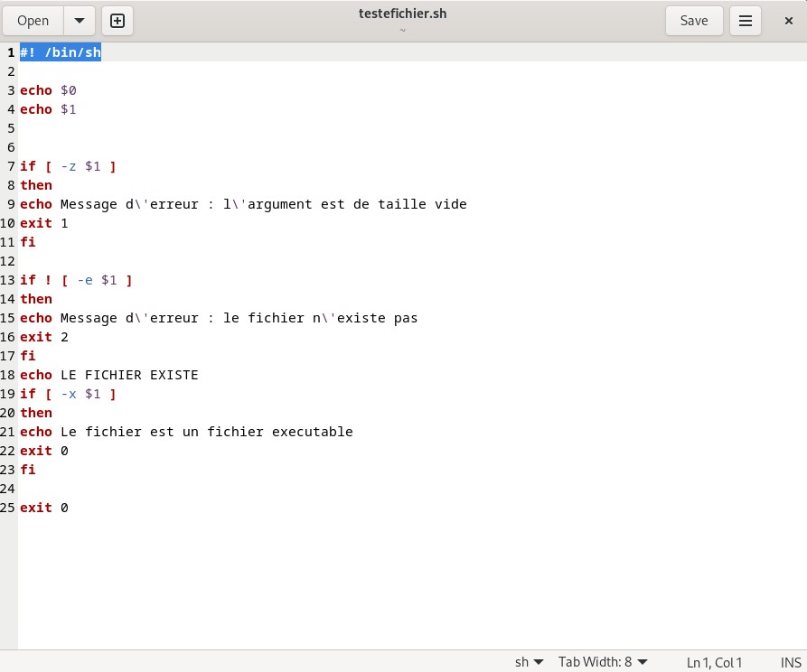This screenshot has width=807, height=672.
Task: Open the sh language selector
Action: pos(529,662)
